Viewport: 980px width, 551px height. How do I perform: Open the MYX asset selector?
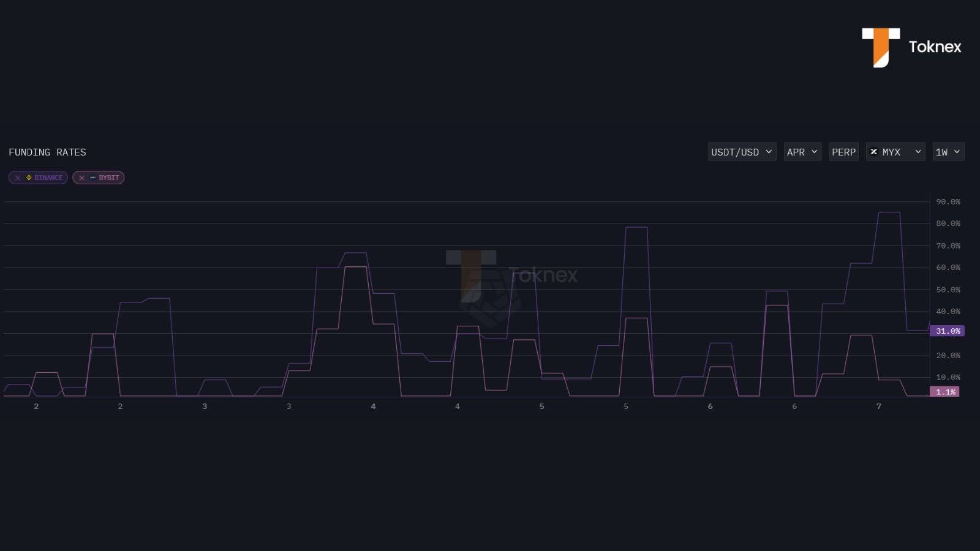tap(896, 152)
